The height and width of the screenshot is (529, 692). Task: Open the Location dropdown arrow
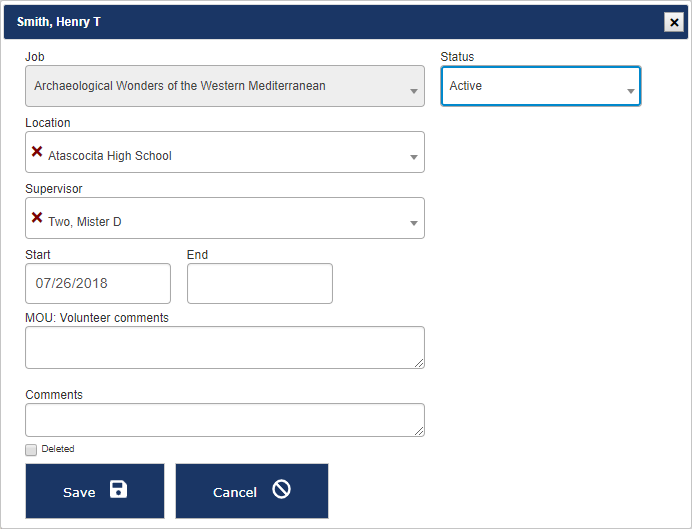(x=414, y=158)
